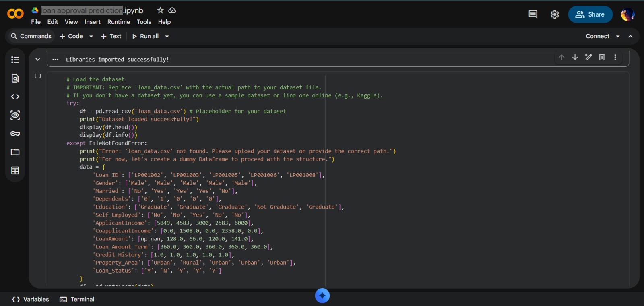Collapse the header toolbar with chevron
Viewport: 644px width, 306px height.
click(x=630, y=36)
